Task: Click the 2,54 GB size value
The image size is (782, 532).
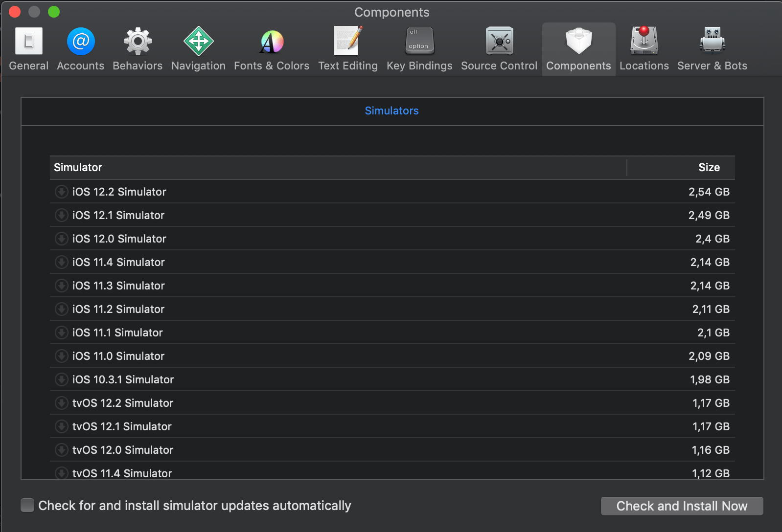Action: (x=709, y=192)
